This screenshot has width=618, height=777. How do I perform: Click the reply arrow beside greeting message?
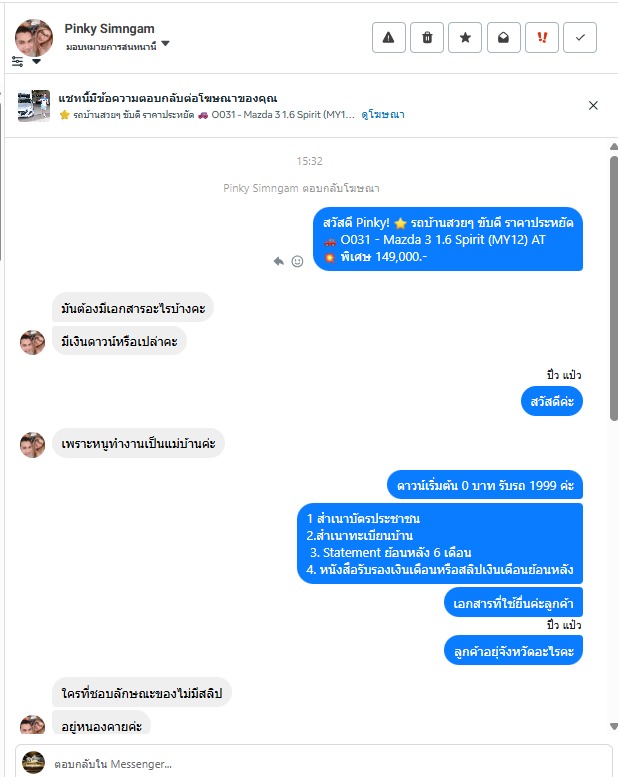click(279, 261)
